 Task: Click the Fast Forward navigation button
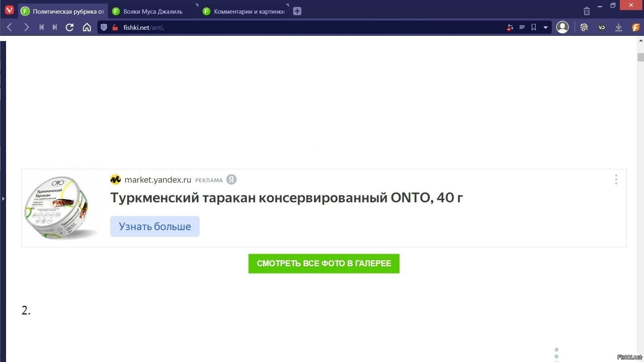55,27
